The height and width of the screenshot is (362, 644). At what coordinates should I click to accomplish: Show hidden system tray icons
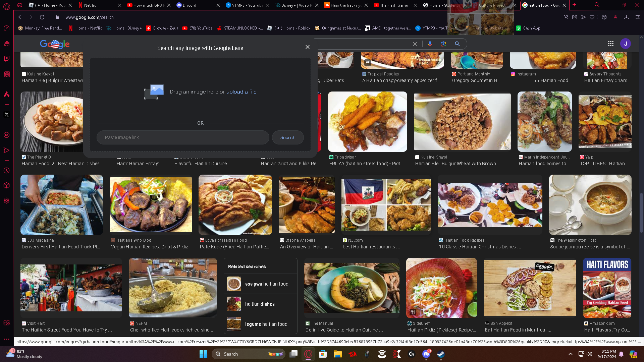570,354
